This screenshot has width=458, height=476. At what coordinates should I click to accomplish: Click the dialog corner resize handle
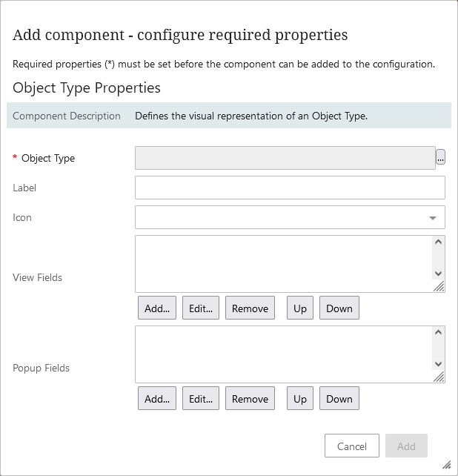pyautogui.click(x=446, y=465)
